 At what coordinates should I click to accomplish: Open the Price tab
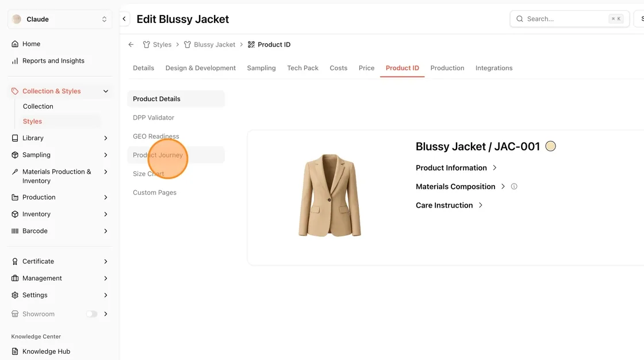pos(366,68)
